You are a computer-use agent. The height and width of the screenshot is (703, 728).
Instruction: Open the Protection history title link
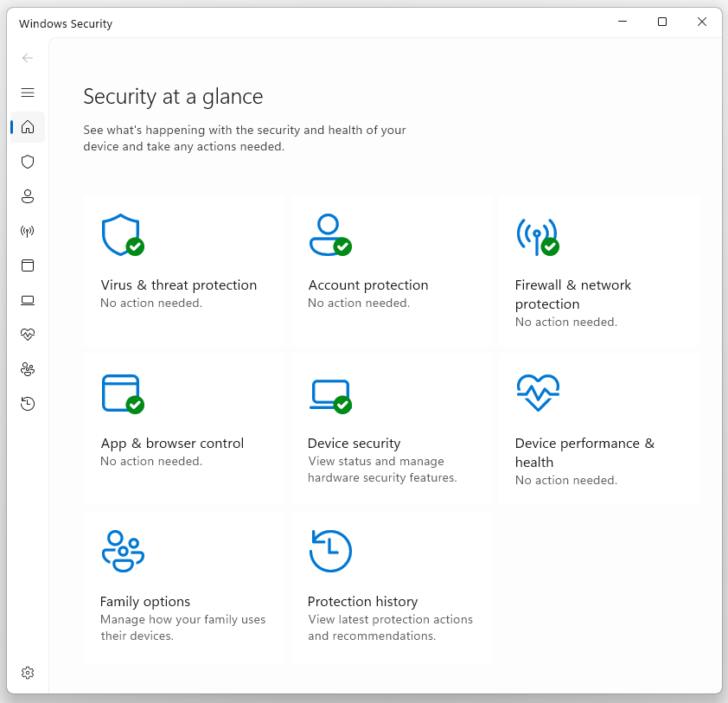tap(362, 602)
